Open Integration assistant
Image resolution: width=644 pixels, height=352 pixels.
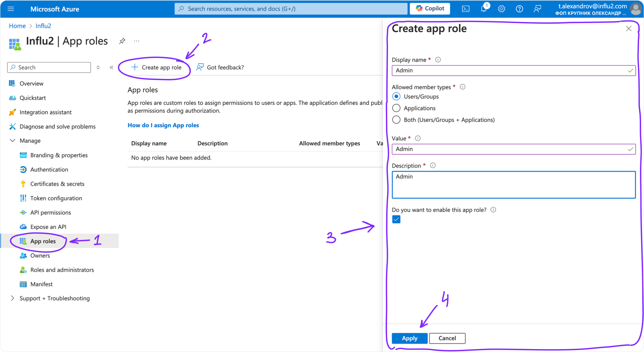(x=45, y=112)
